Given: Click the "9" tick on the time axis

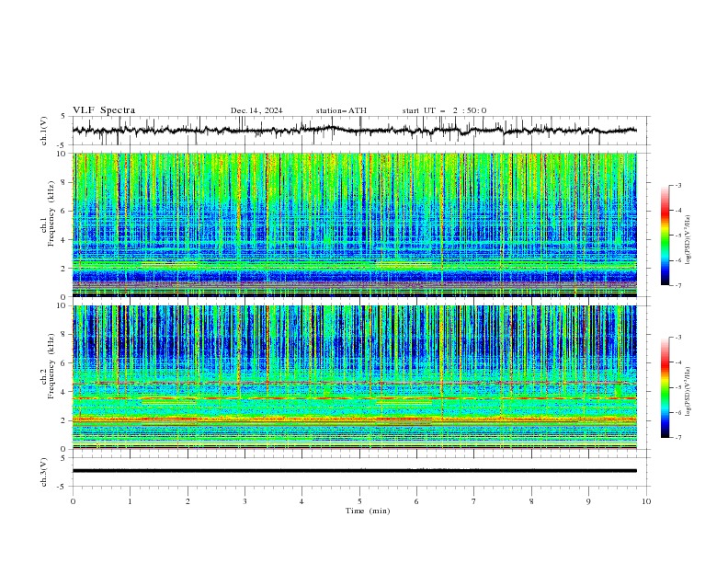Looking at the screenshot, I should [x=588, y=501].
